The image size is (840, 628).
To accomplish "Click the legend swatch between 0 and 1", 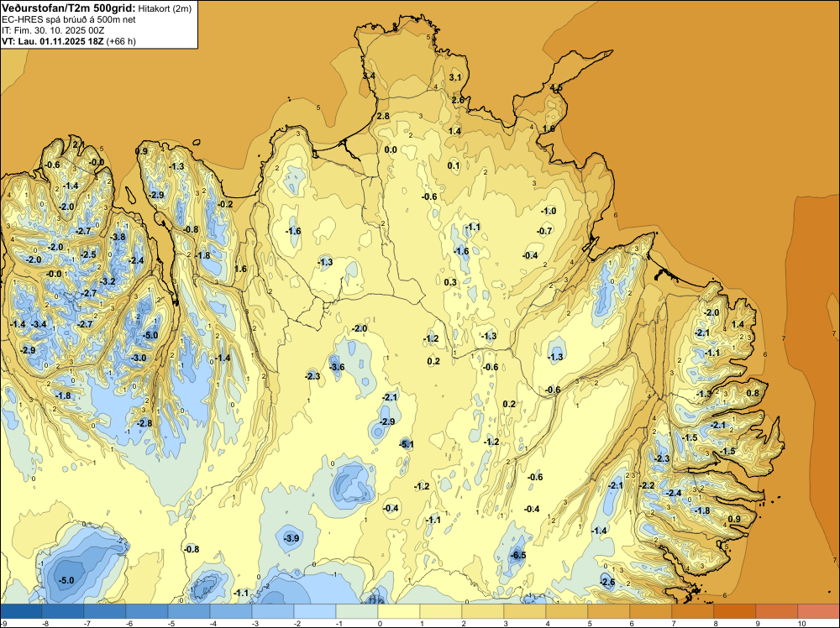I will [399, 611].
